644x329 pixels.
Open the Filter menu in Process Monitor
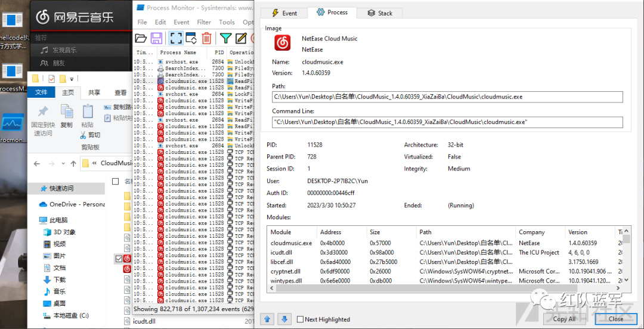(204, 22)
